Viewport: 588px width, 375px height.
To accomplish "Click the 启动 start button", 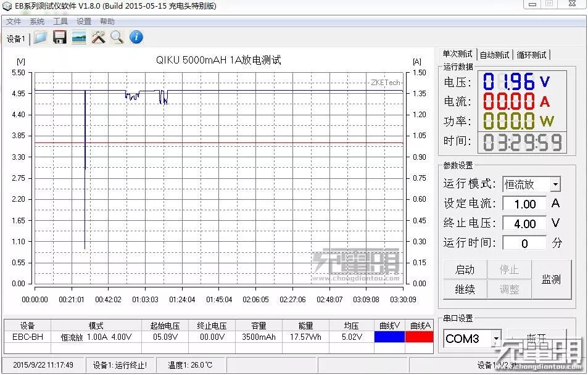I will [465, 270].
